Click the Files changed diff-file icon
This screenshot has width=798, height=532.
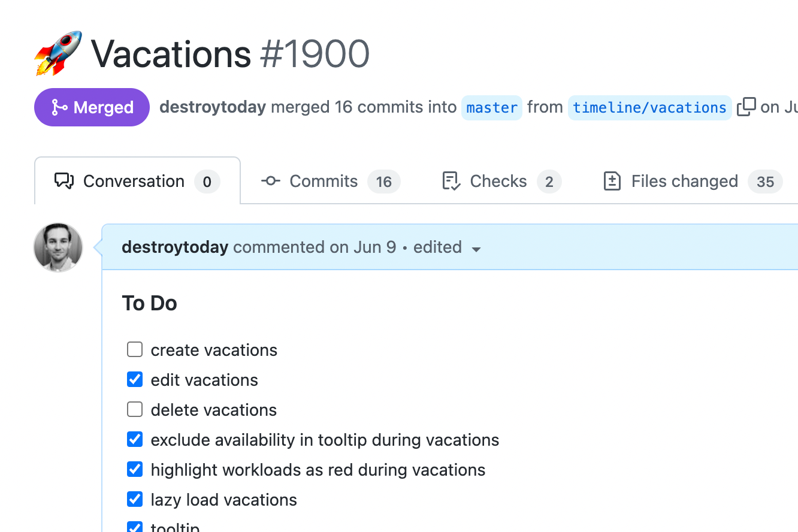point(612,181)
